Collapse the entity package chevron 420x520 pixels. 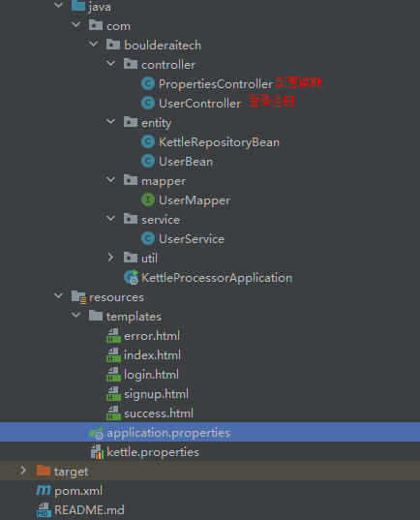[x=110, y=122]
